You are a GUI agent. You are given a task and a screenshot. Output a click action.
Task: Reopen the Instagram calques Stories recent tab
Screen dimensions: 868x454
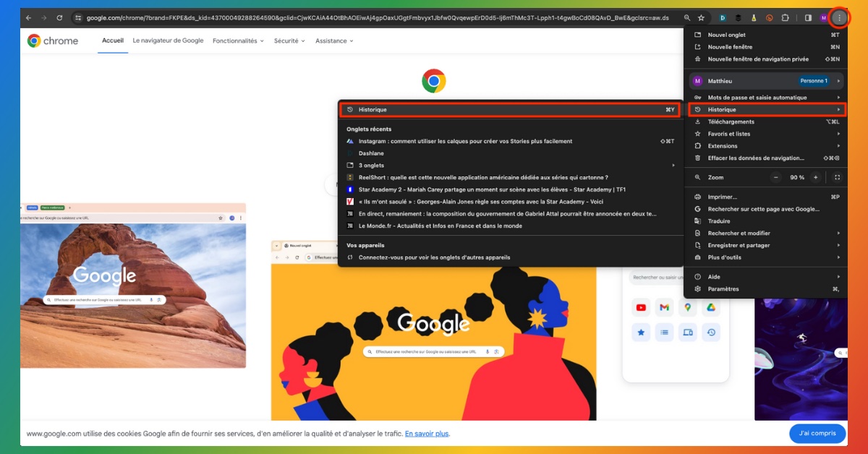coord(510,142)
